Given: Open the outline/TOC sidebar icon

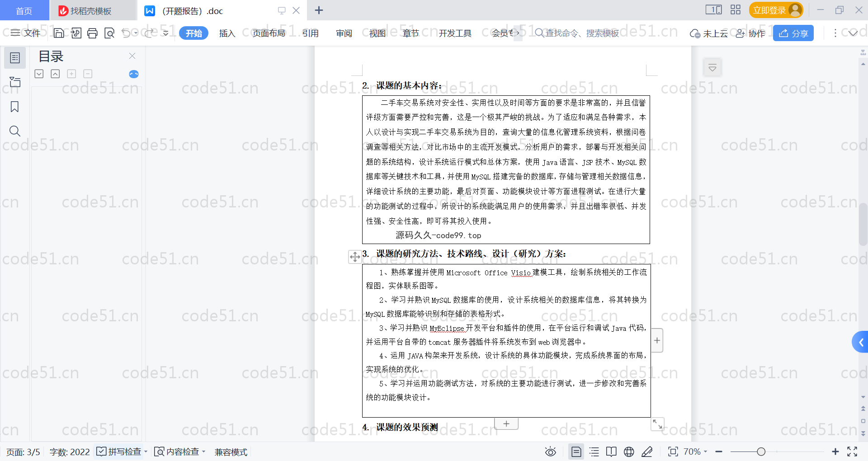Looking at the screenshot, I should pos(15,58).
